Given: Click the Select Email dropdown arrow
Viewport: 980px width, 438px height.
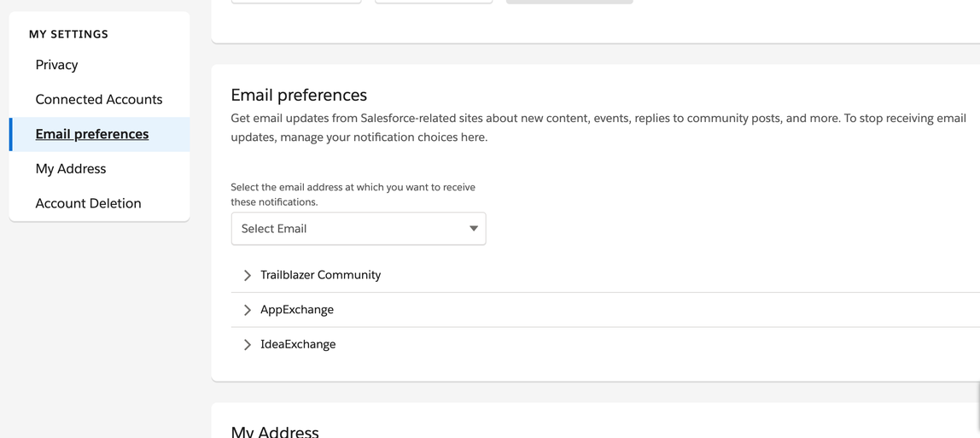Looking at the screenshot, I should (473, 229).
